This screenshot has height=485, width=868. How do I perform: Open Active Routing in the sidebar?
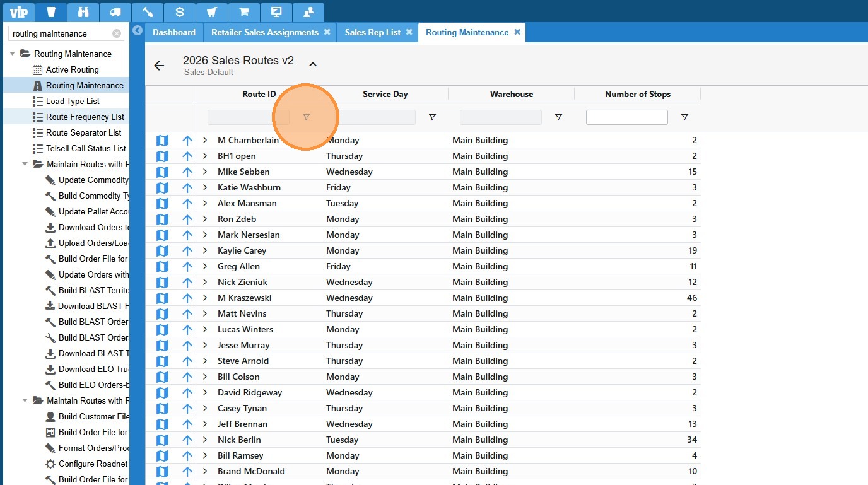tap(72, 70)
